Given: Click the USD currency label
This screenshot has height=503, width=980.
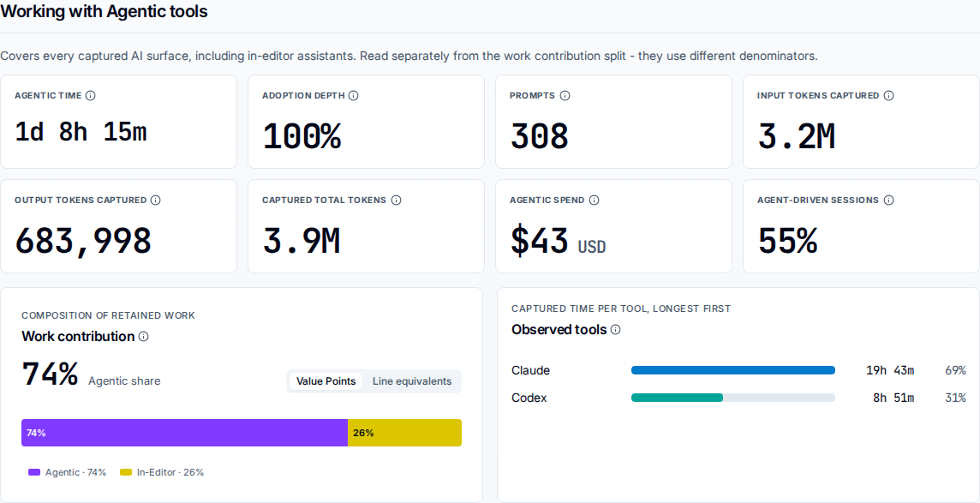Looking at the screenshot, I should 592,247.
